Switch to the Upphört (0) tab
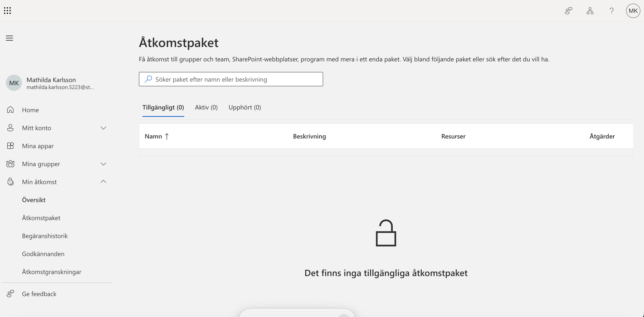The height and width of the screenshot is (317, 644). pyautogui.click(x=245, y=107)
